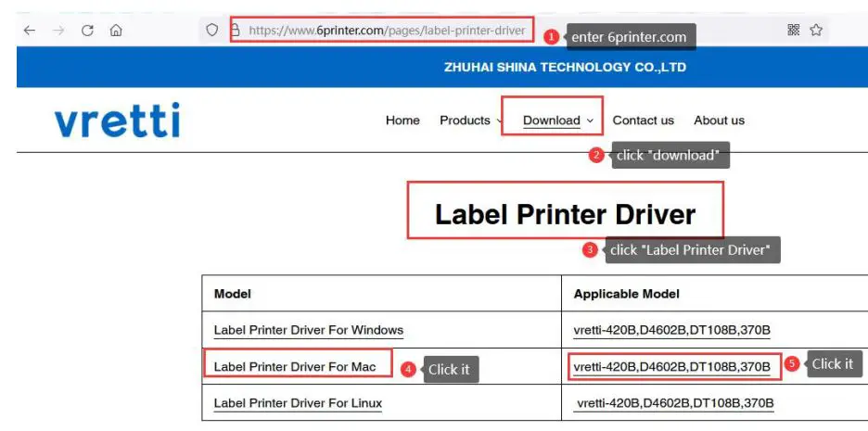868x431 pixels.
Task: Reload the page with the refresh icon
Action: [x=87, y=31]
